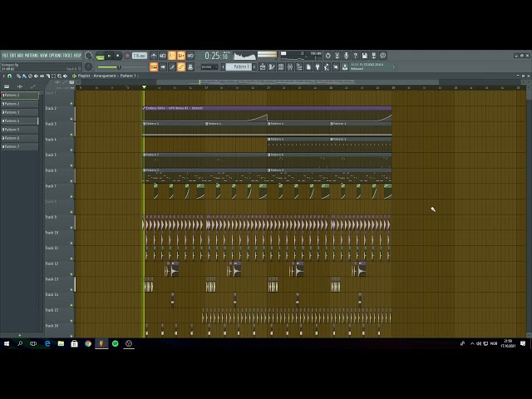Click the Track 9 header label

[x=51, y=217]
